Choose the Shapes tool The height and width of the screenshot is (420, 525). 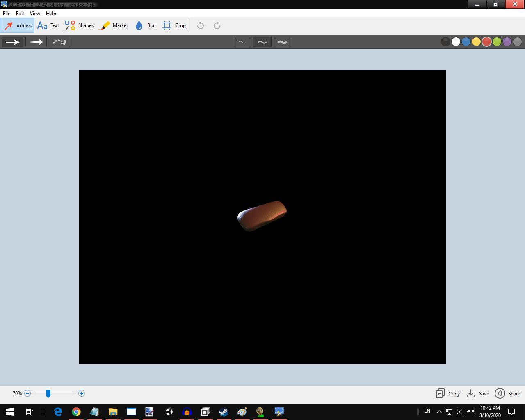79,25
